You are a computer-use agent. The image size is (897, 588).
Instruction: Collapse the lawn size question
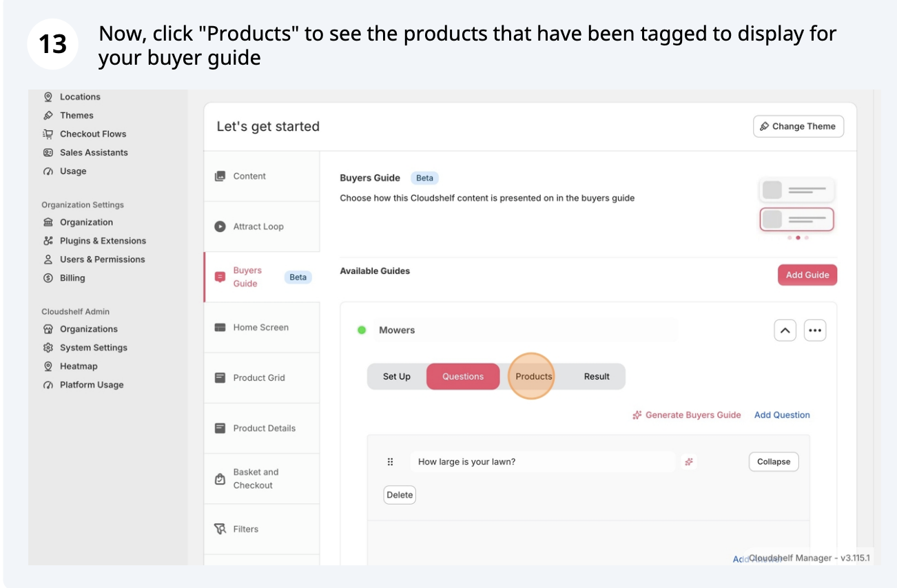pos(773,462)
